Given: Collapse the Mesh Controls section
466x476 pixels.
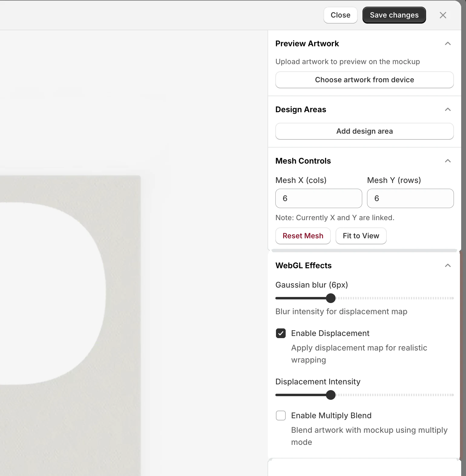Looking at the screenshot, I should pyautogui.click(x=448, y=161).
